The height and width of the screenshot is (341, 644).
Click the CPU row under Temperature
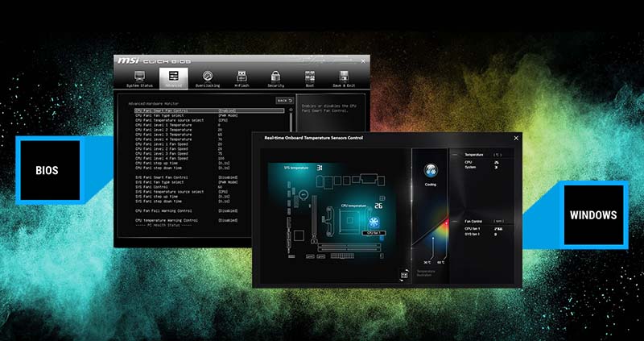pos(482,163)
